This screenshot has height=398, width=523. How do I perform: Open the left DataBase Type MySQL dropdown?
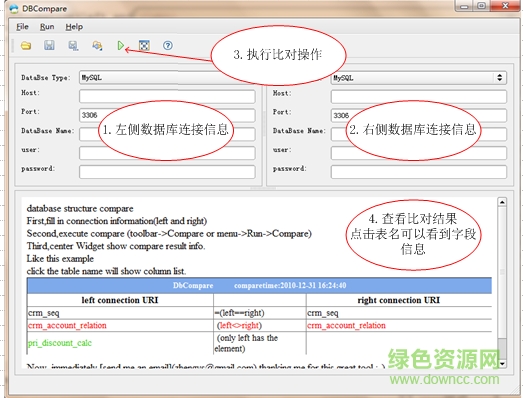point(167,77)
